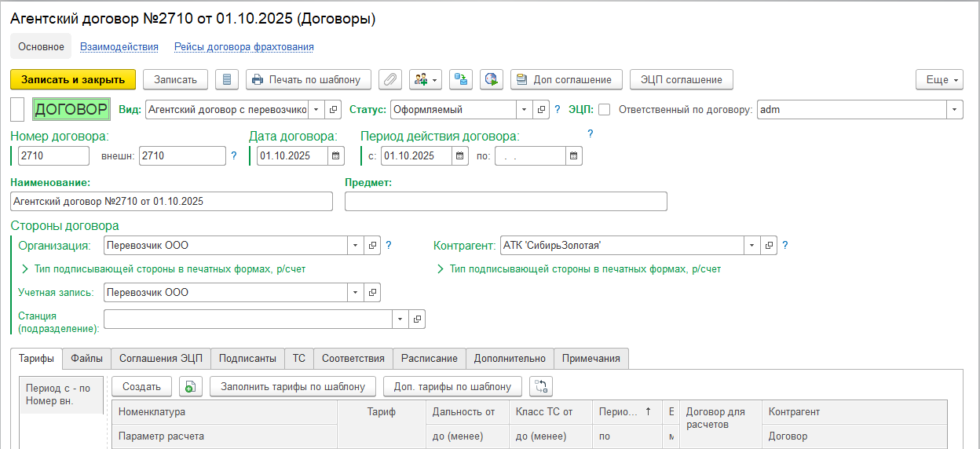This screenshot has height=449, width=980.
Task: Click the Записать и закрыть button
Action: click(73, 79)
